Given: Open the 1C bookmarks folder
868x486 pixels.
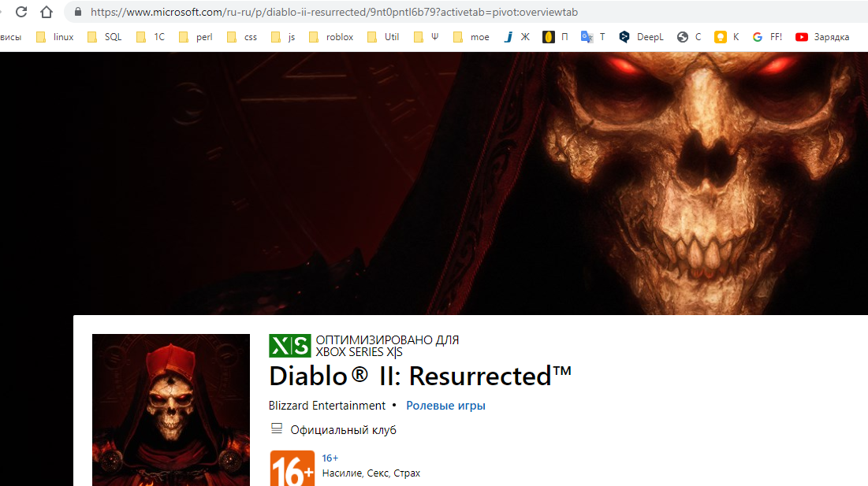Looking at the screenshot, I should pyautogui.click(x=151, y=37).
